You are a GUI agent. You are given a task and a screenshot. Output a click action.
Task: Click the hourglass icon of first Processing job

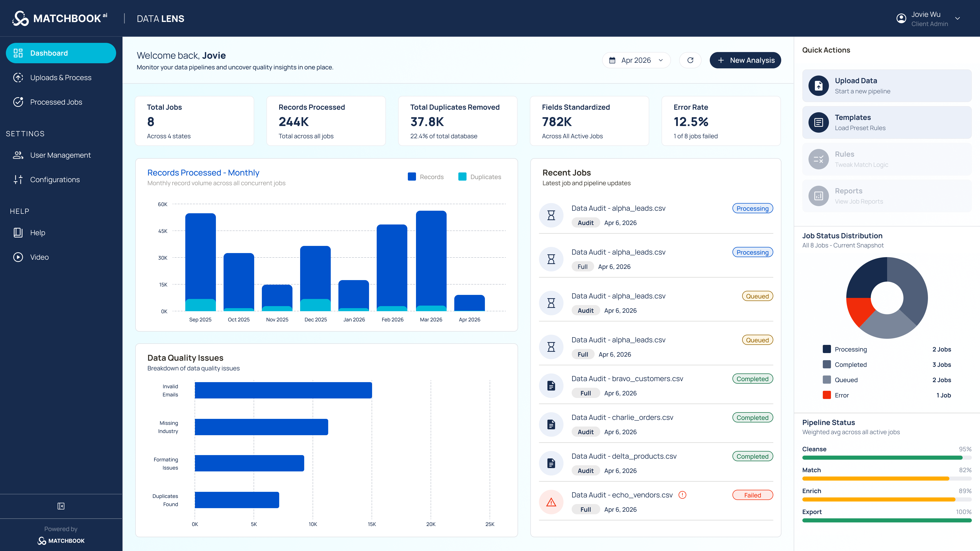point(551,215)
